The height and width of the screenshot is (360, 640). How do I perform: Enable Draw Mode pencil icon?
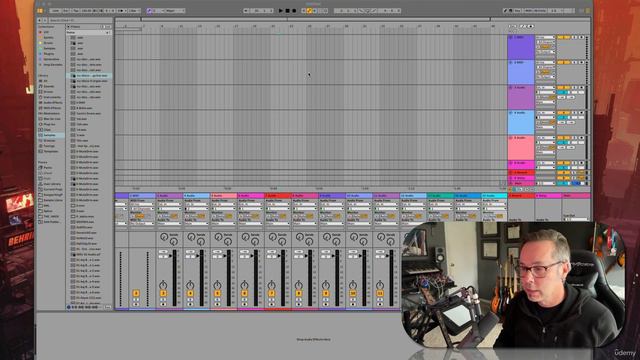tap(505, 11)
